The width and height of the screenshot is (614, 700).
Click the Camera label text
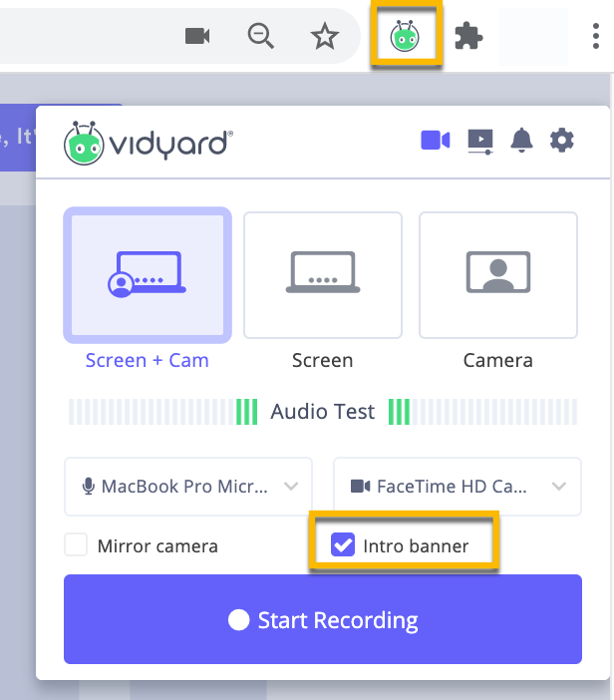pyautogui.click(x=498, y=360)
